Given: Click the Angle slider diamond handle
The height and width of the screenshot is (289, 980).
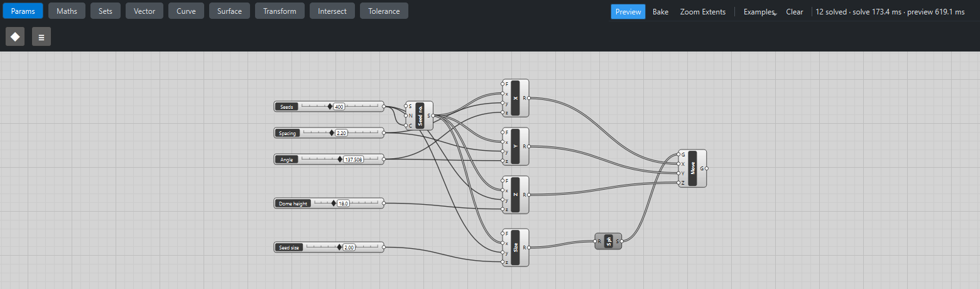Looking at the screenshot, I should coord(340,160).
